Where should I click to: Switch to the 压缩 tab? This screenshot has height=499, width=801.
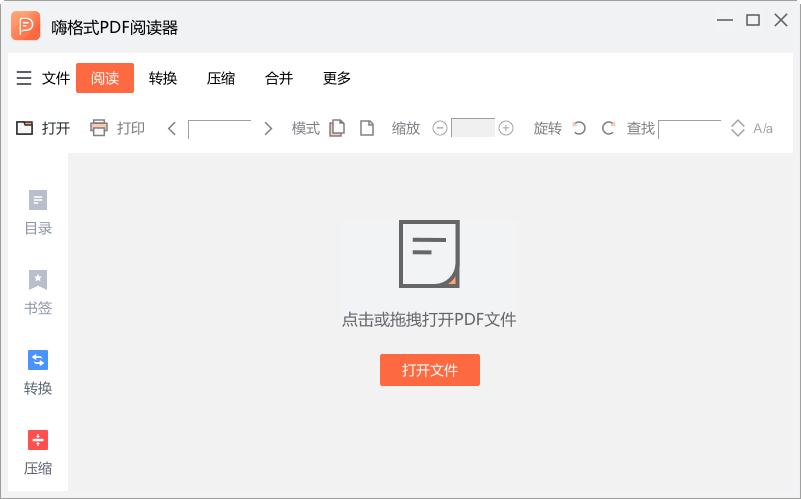point(221,78)
